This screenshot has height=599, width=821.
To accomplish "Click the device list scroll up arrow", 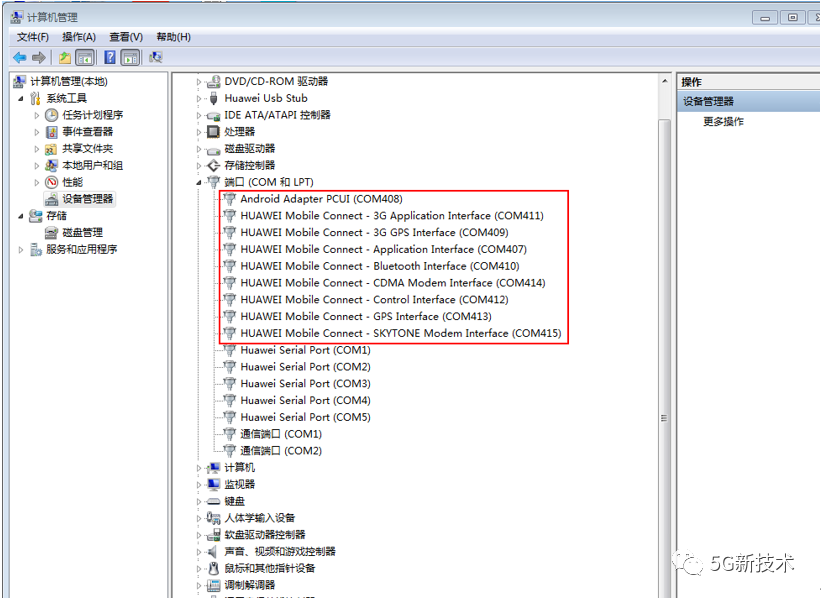I will [664, 81].
